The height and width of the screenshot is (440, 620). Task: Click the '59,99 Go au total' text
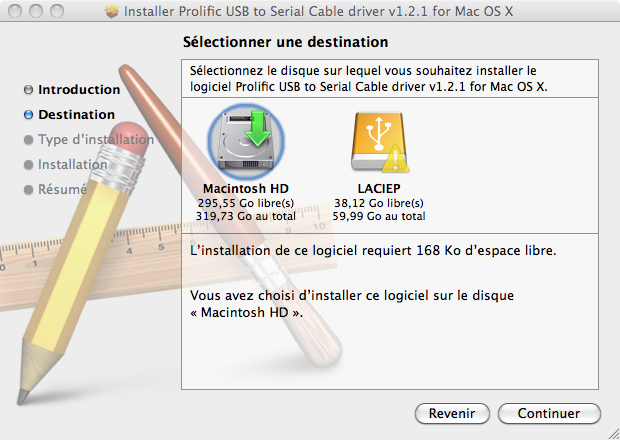click(379, 216)
